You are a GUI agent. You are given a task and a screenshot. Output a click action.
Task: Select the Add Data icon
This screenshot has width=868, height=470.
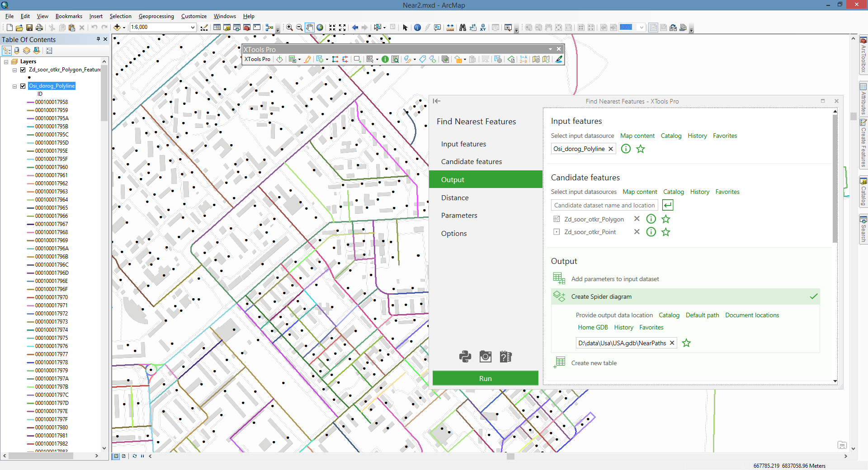pos(117,28)
